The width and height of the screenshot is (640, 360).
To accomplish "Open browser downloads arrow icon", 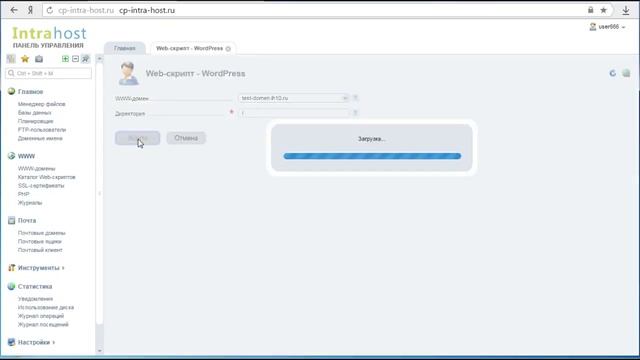I will click(626, 11).
